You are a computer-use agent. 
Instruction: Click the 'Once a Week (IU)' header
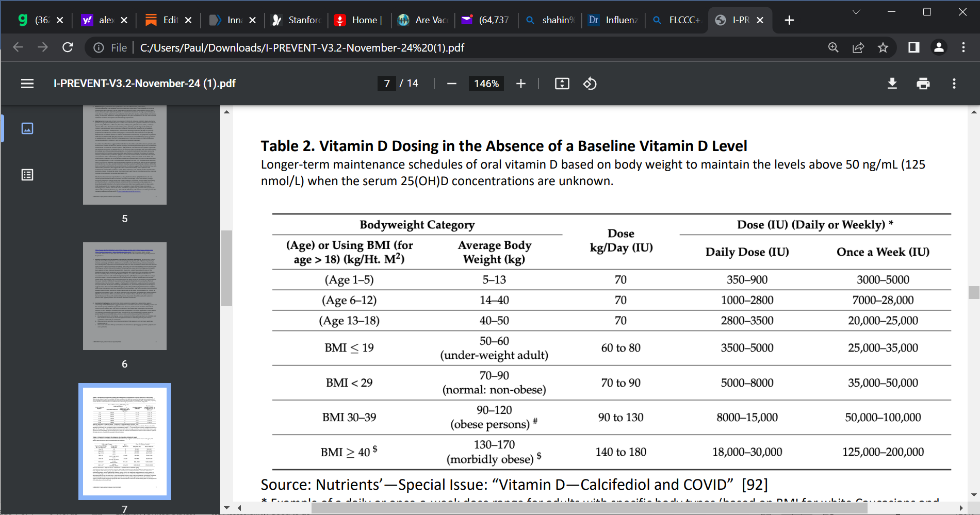(883, 252)
